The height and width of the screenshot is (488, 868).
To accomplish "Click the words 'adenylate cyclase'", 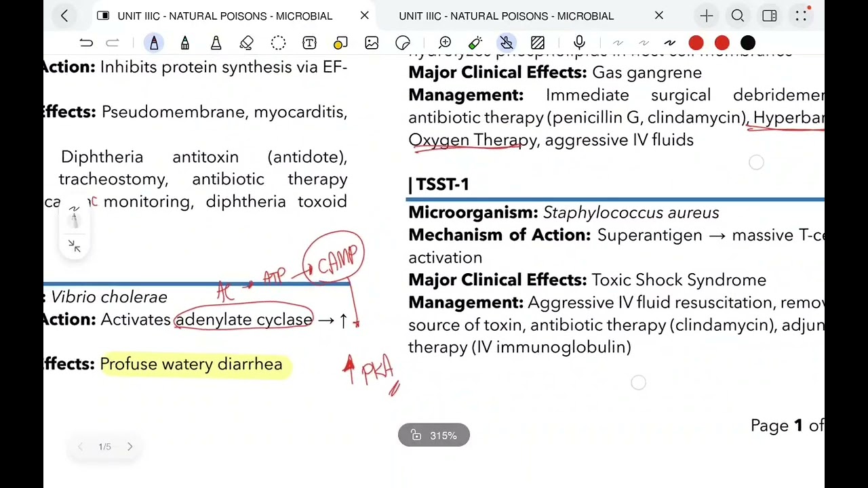I will 244,320.
